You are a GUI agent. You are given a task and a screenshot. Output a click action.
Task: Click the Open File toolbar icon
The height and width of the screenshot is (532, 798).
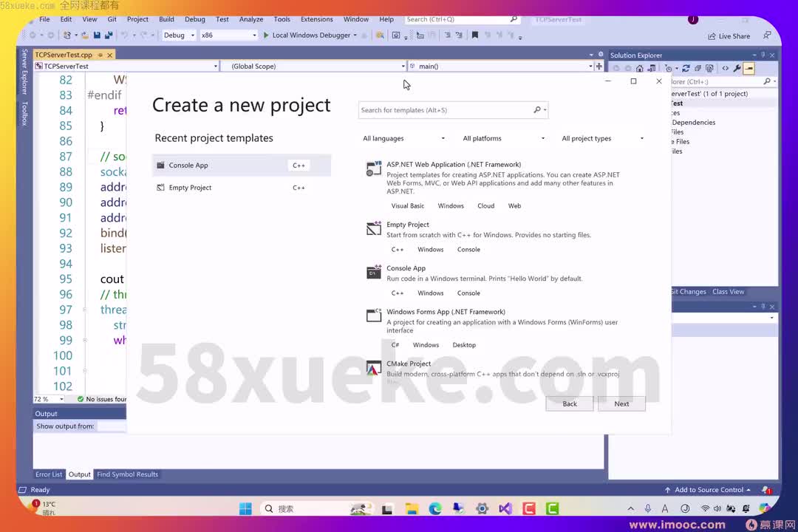[84, 35]
